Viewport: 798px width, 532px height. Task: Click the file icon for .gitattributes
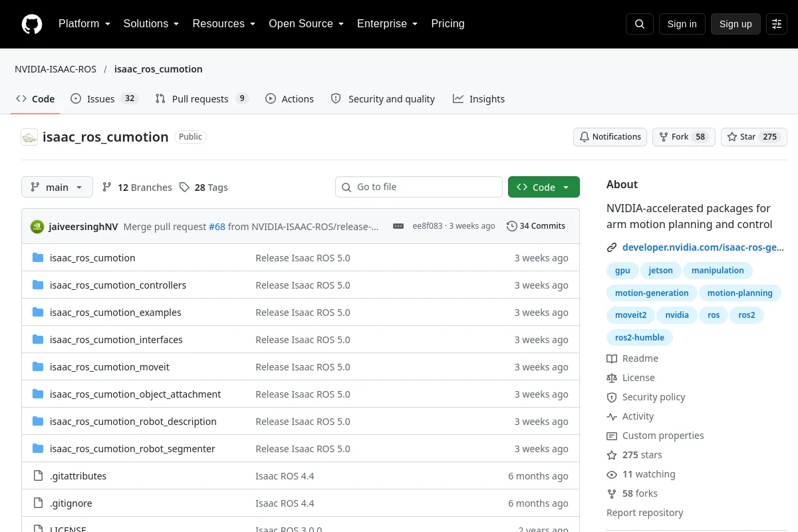[38, 476]
